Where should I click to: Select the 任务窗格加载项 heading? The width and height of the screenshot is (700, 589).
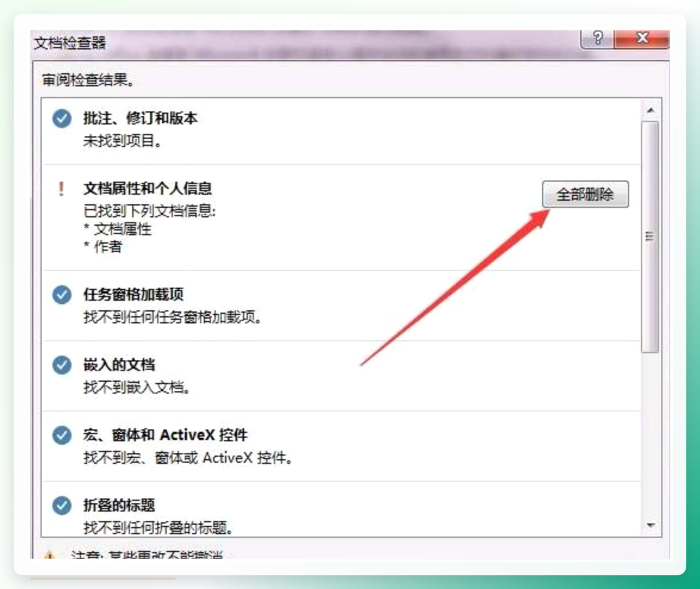point(133,294)
